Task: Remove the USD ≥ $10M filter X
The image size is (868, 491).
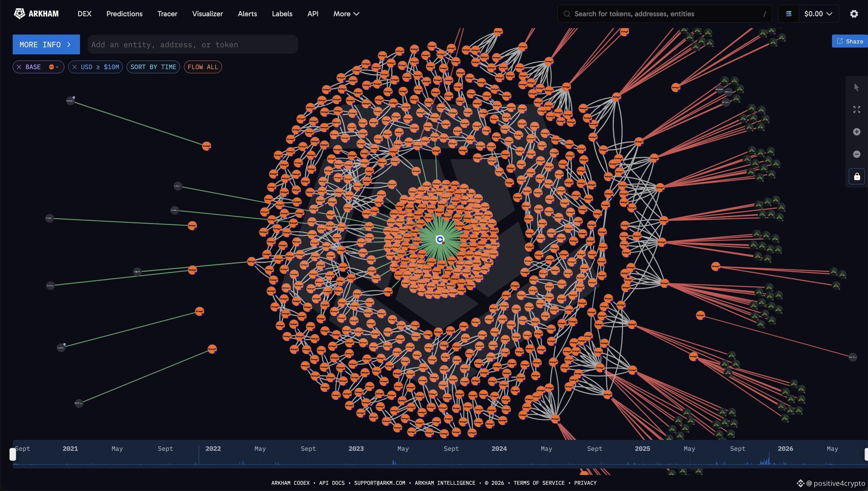Action: coord(74,67)
